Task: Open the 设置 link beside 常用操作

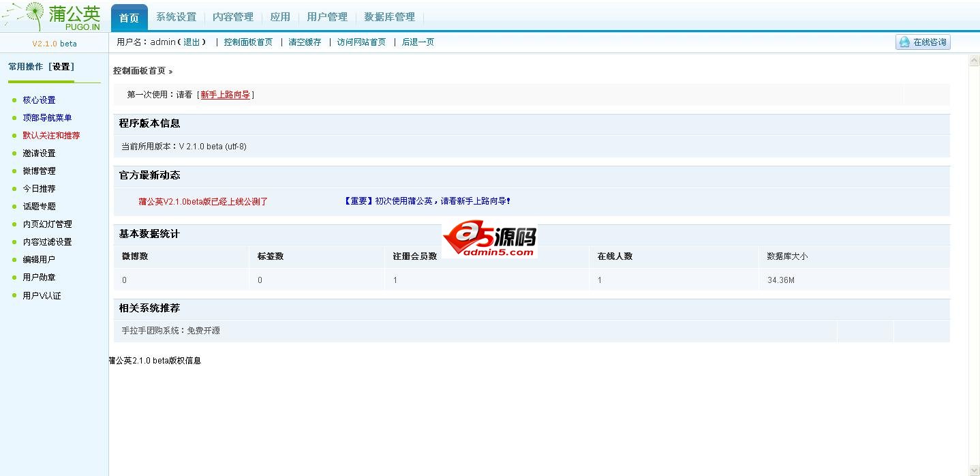Action: [x=61, y=67]
